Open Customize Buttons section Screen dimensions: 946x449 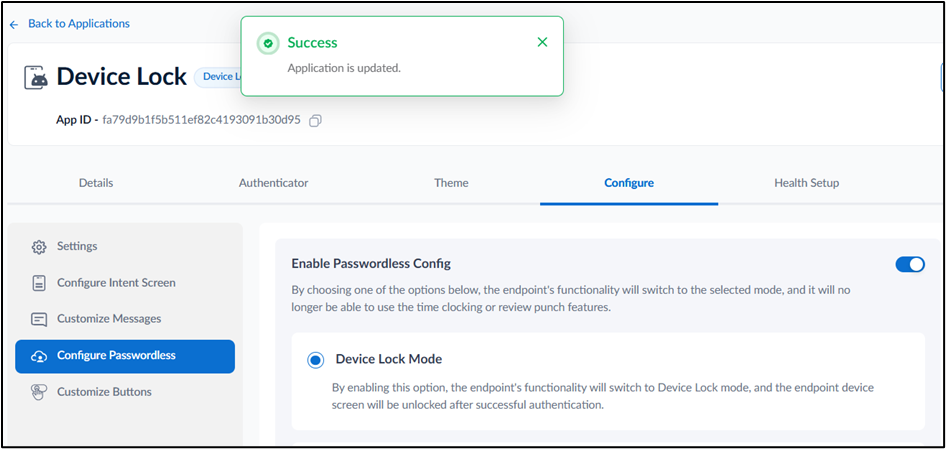click(x=104, y=392)
